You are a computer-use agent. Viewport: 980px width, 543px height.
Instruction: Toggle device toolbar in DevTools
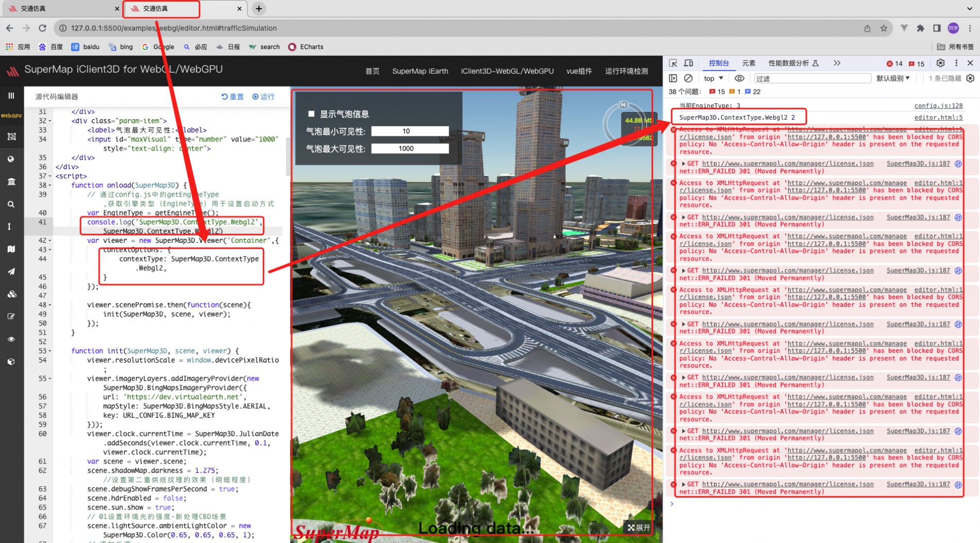click(689, 63)
